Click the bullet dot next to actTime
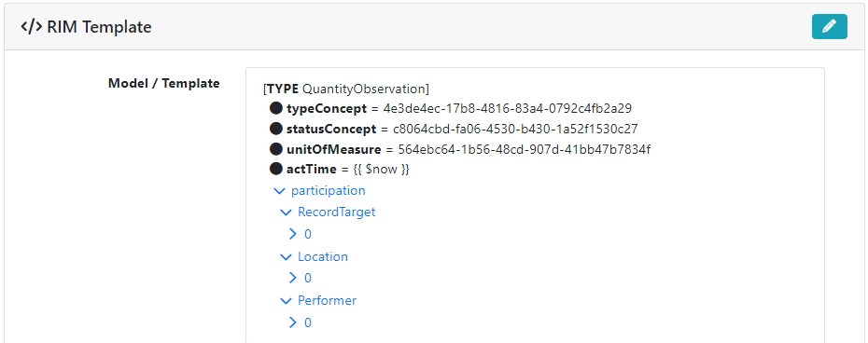 [x=276, y=169]
